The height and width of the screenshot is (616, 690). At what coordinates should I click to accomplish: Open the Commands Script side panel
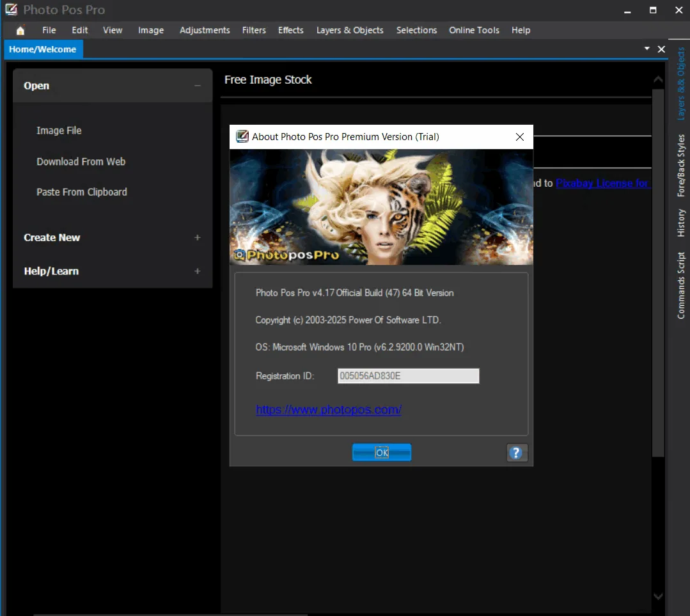(x=681, y=285)
